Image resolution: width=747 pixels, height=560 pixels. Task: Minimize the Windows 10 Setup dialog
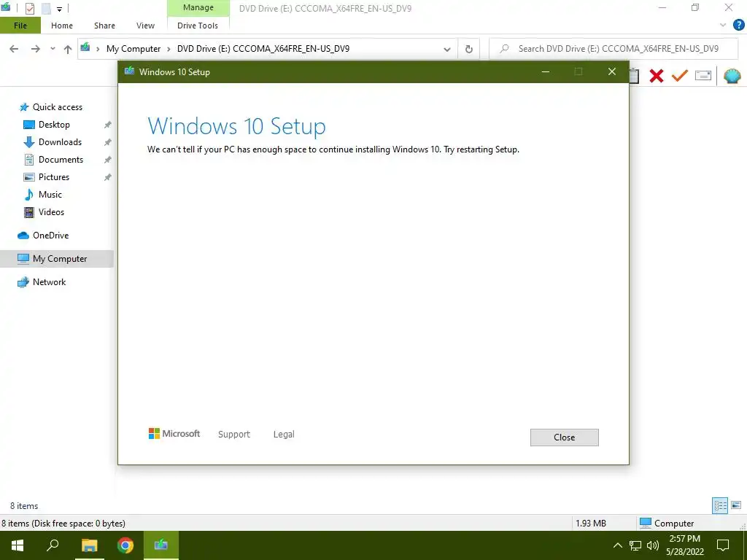click(x=546, y=72)
